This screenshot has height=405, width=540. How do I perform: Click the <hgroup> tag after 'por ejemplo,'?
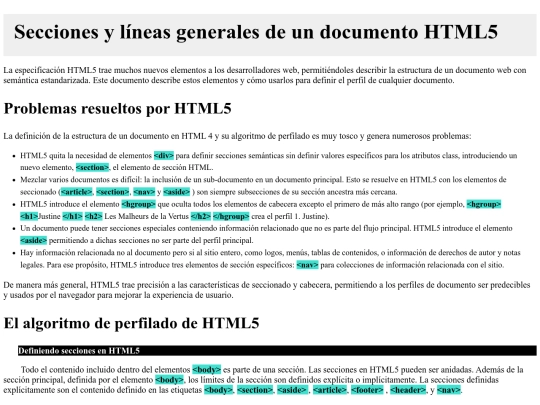coord(484,204)
